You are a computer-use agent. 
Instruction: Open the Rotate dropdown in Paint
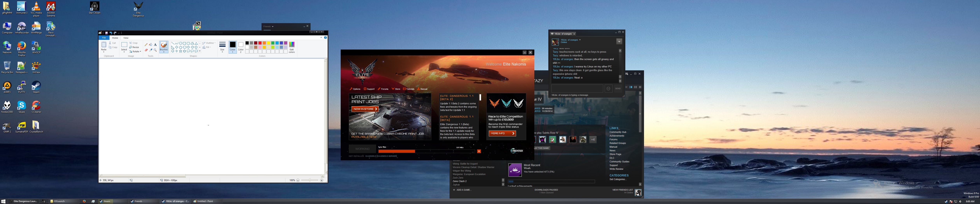[x=135, y=52]
